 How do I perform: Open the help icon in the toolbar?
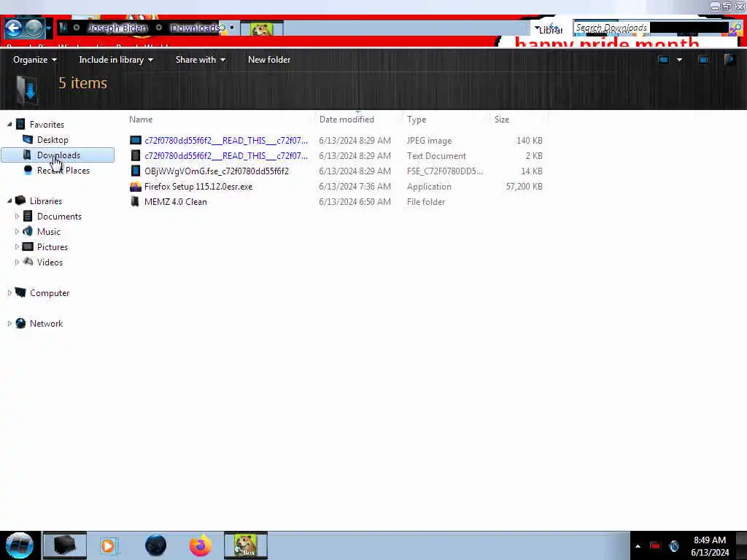(729, 60)
